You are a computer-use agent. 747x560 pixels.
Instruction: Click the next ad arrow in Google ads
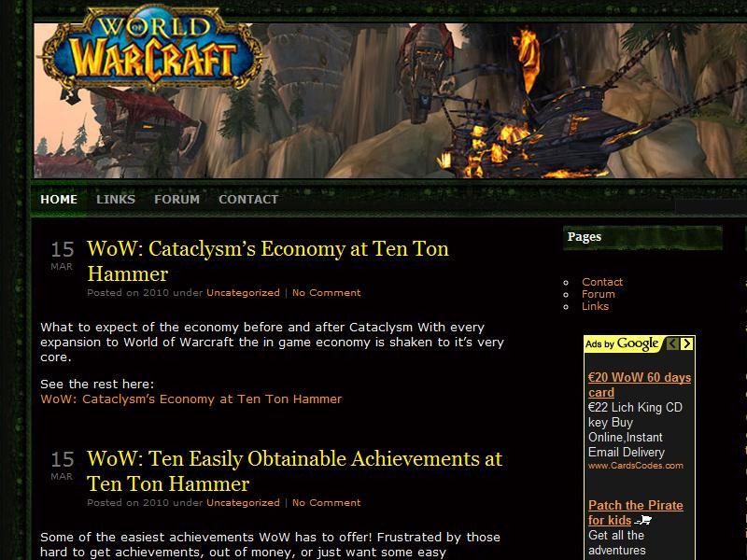686,343
